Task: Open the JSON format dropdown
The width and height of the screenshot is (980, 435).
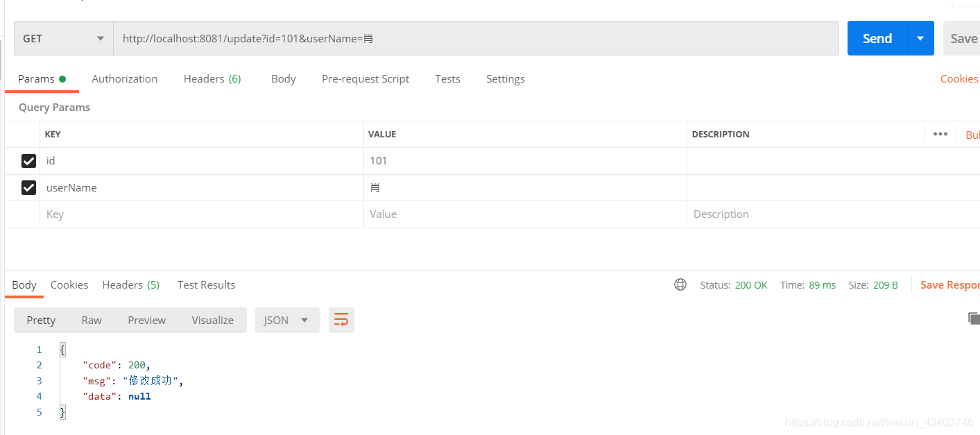Action: (x=287, y=320)
